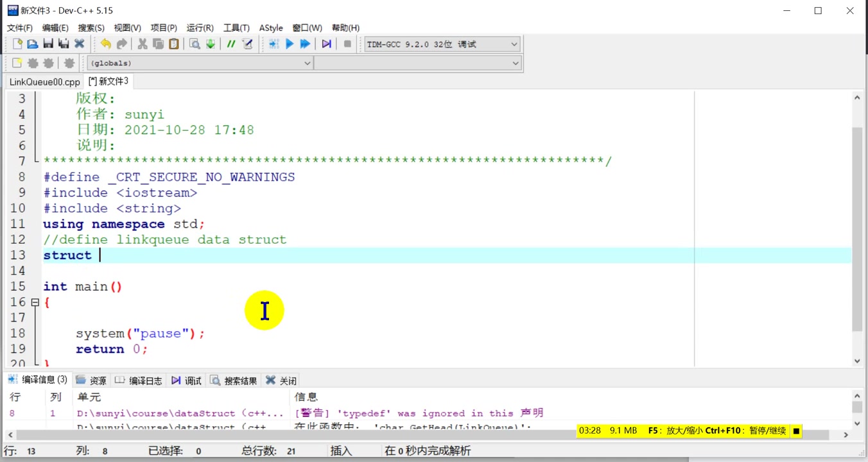Open an existing file
This screenshot has height=462, width=868.
(33, 44)
